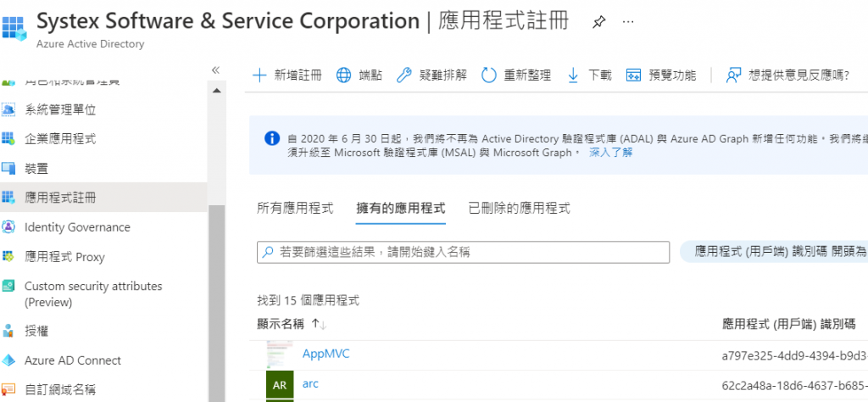The height and width of the screenshot is (402, 868).
Task: Open the AppMVC application link
Action: 326,354
